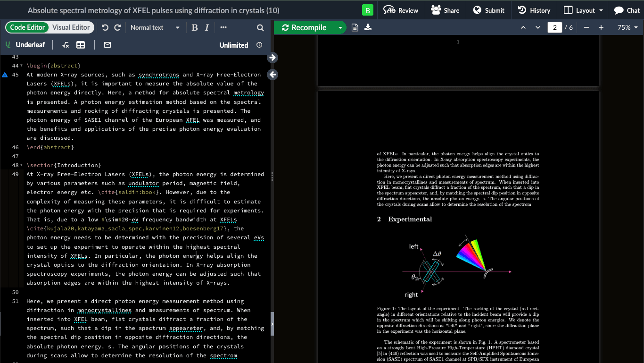
Task: Zoom out of the PDF
Action: pyautogui.click(x=586, y=27)
